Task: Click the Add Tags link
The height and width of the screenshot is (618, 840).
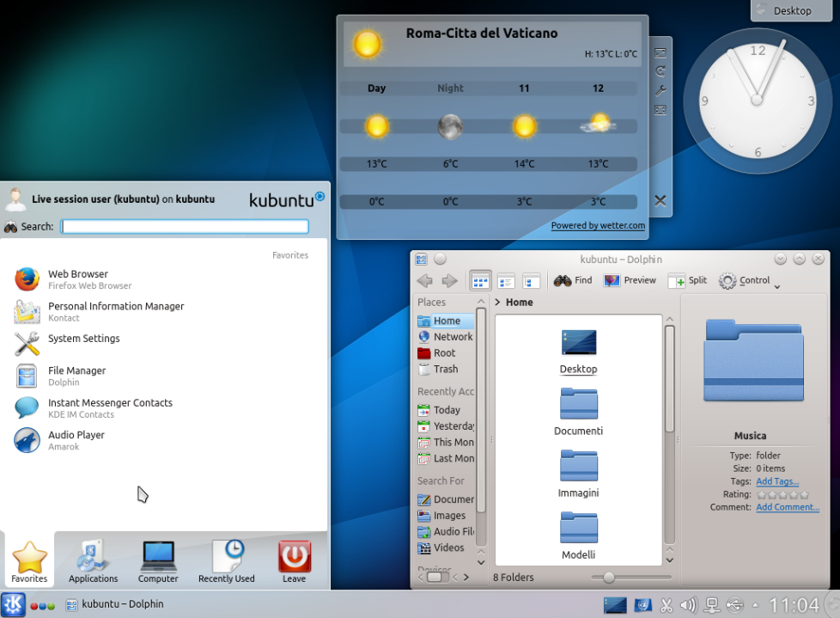Action: point(777,481)
